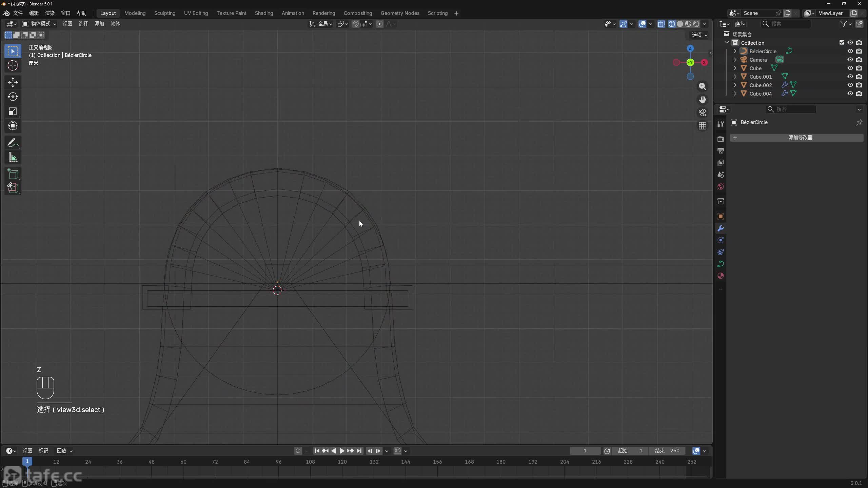
Task: Play the animation forward
Action: pos(342,451)
